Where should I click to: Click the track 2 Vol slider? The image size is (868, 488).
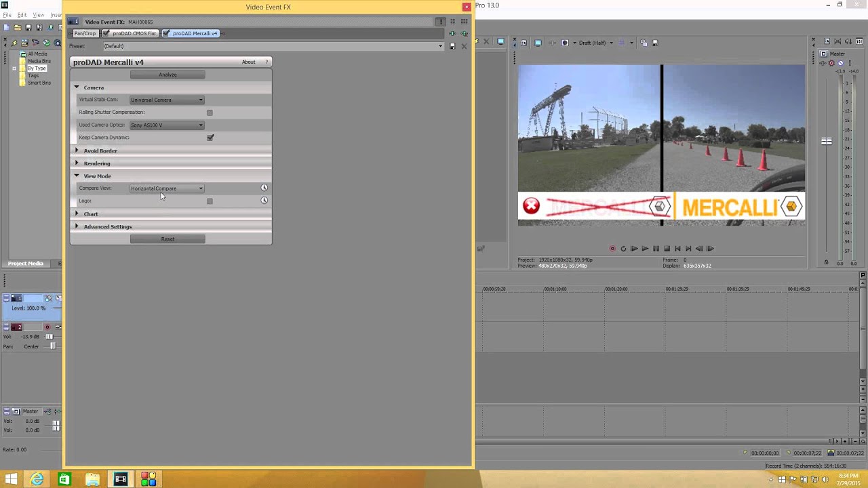[x=50, y=337]
